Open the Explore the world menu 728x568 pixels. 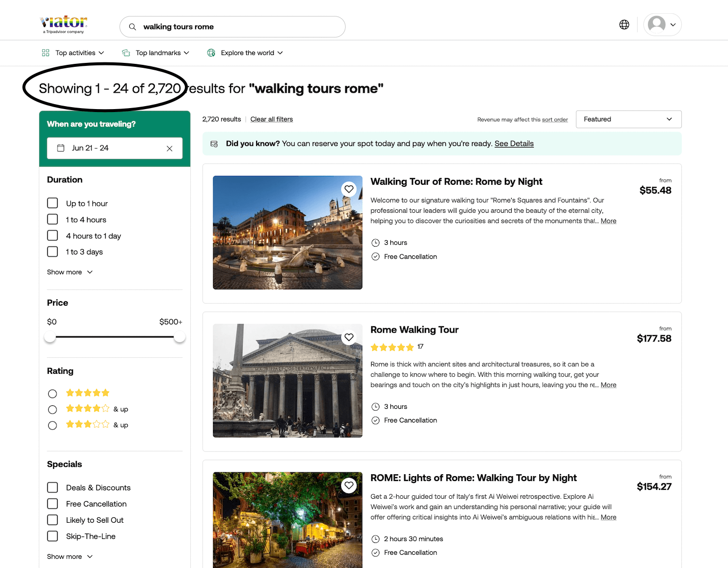pyautogui.click(x=245, y=53)
